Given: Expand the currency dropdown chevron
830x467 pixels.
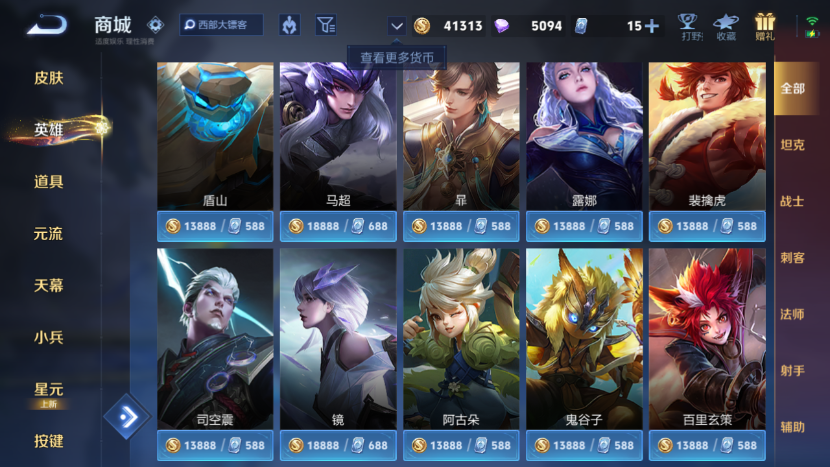Looking at the screenshot, I should coord(396,25).
